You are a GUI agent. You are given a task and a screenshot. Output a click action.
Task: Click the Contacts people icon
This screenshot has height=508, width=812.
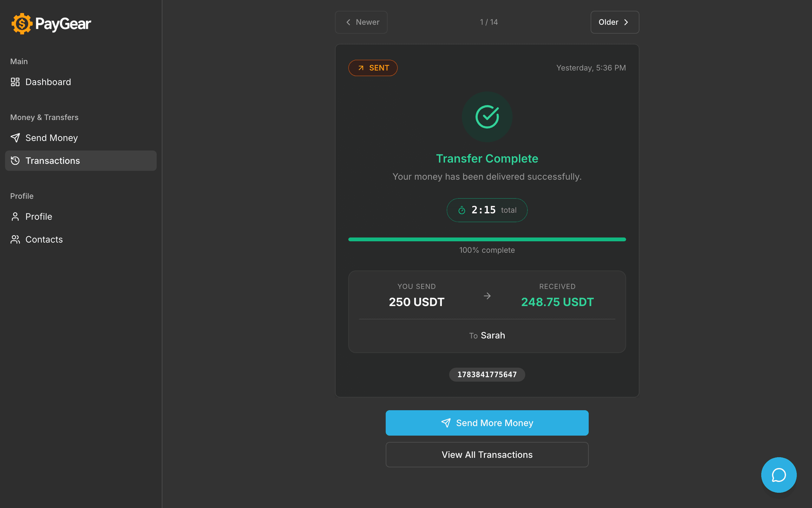click(x=15, y=239)
